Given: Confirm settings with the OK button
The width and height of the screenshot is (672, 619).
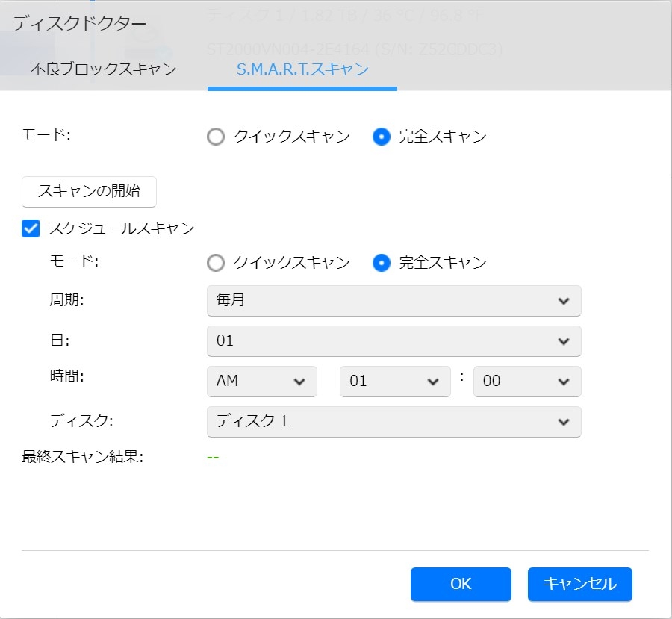Looking at the screenshot, I should point(461,584).
